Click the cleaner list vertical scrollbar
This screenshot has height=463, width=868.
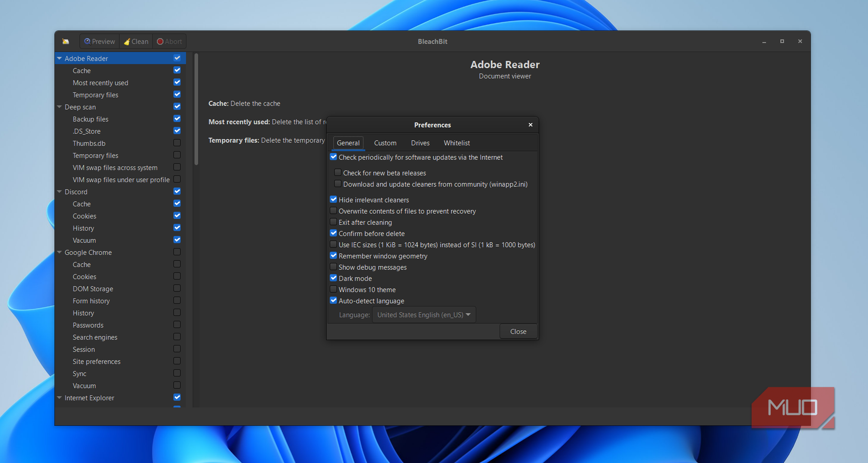tap(196, 110)
